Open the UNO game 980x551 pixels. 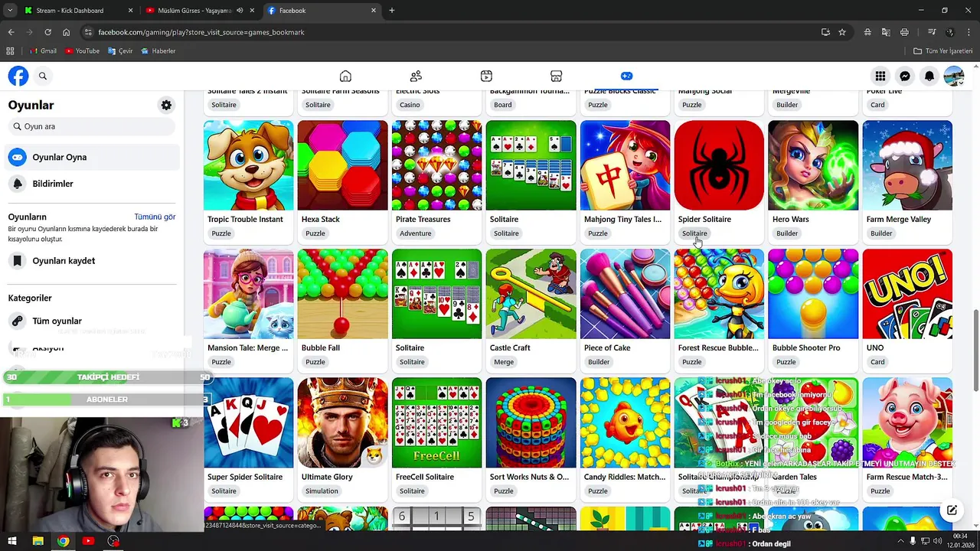coord(907,294)
